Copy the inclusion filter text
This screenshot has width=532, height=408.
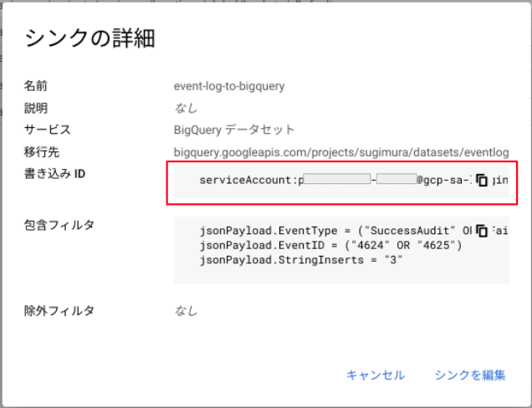(482, 231)
